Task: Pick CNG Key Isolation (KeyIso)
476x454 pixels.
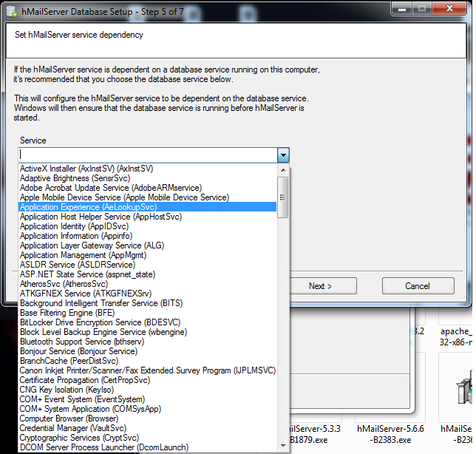Action: coord(148,390)
